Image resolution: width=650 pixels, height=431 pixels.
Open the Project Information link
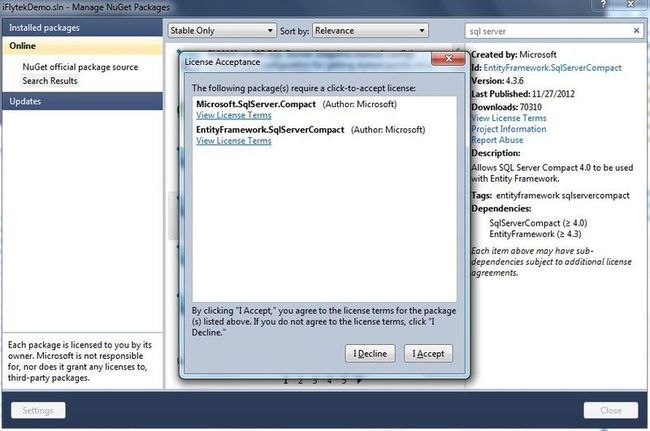(x=509, y=129)
